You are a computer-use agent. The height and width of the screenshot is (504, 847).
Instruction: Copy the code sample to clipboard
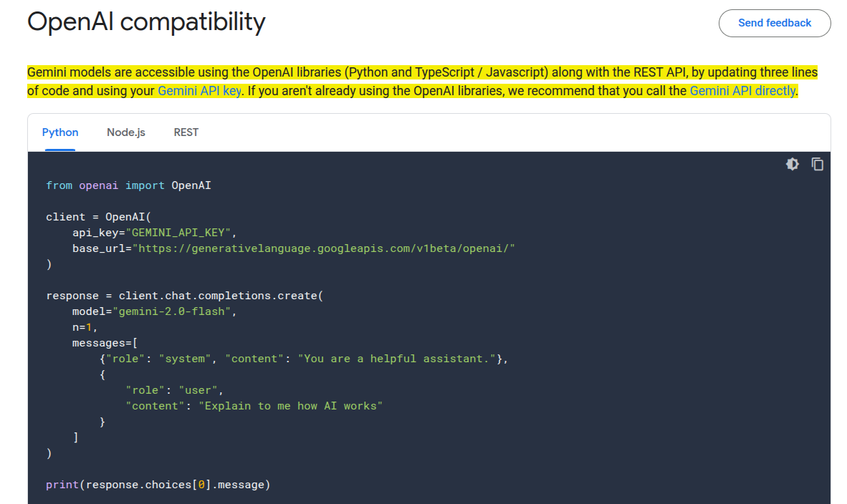[x=818, y=164]
